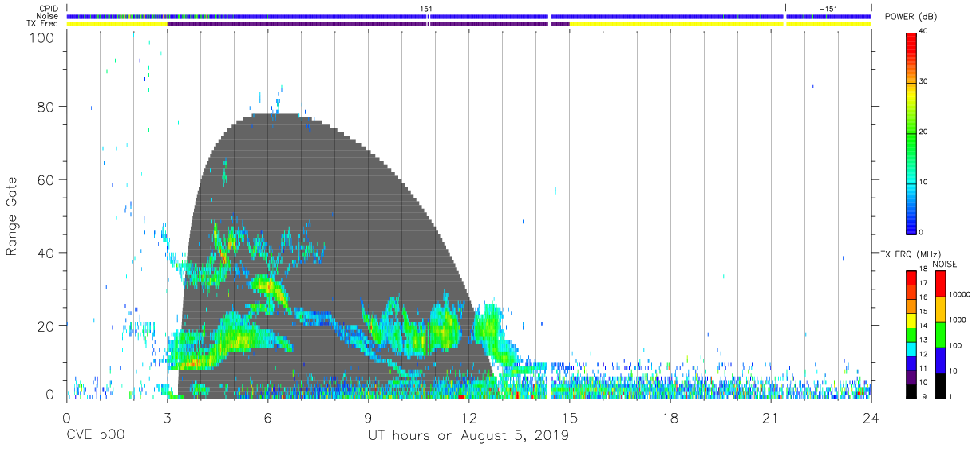Pick the blue bottom of the POWER colorbar
980x452 pixels.
pyautogui.click(x=911, y=226)
